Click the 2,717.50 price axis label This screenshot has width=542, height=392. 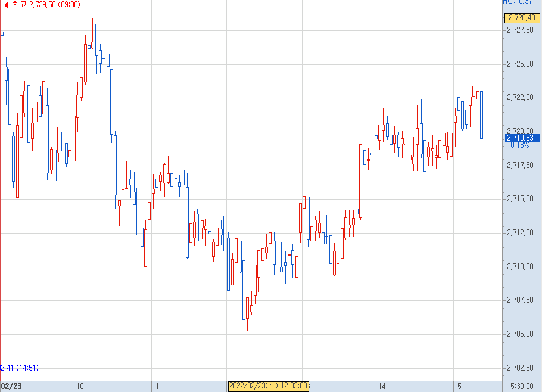(520, 165)
